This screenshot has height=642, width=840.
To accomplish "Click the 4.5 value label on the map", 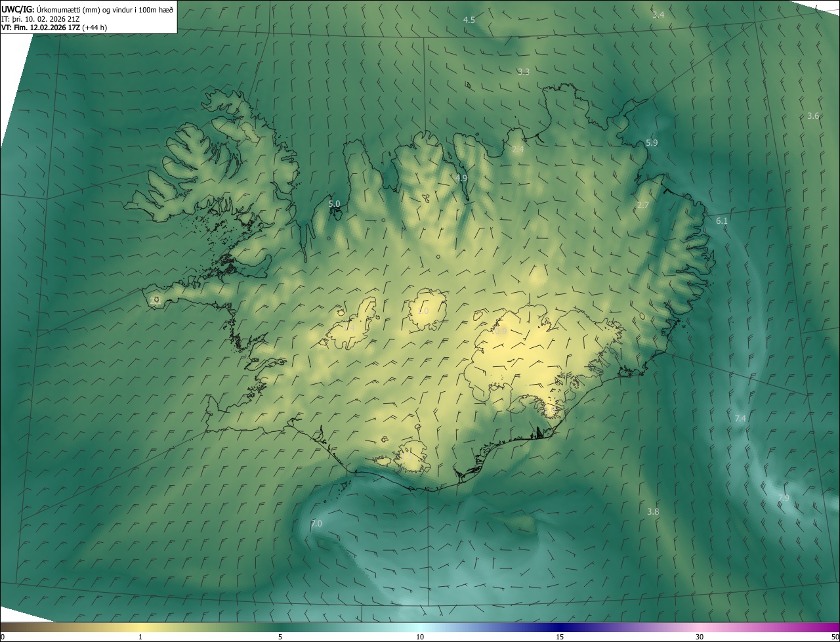I will 469,20.
